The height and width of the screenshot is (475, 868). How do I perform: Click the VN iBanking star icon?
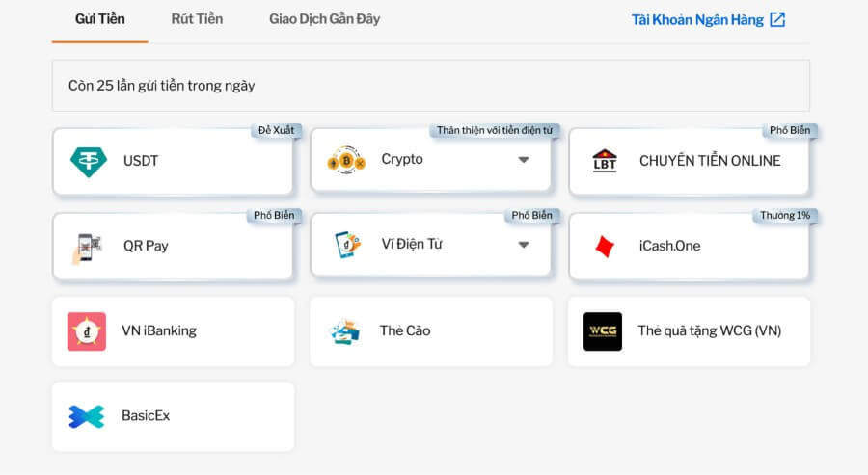(87, 331)
